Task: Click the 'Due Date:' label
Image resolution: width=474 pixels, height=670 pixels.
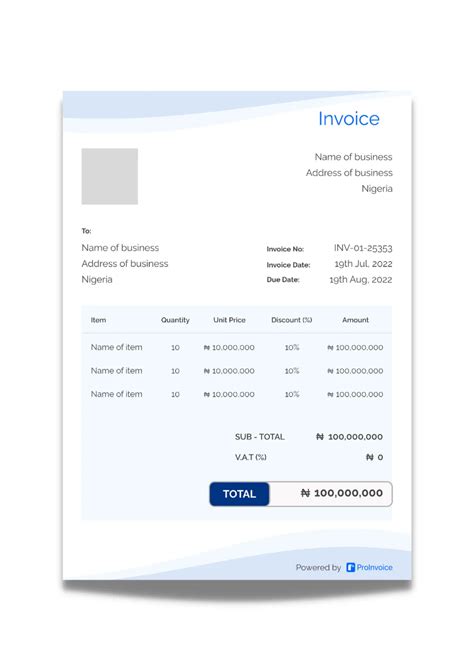Action: coord(283,280)
